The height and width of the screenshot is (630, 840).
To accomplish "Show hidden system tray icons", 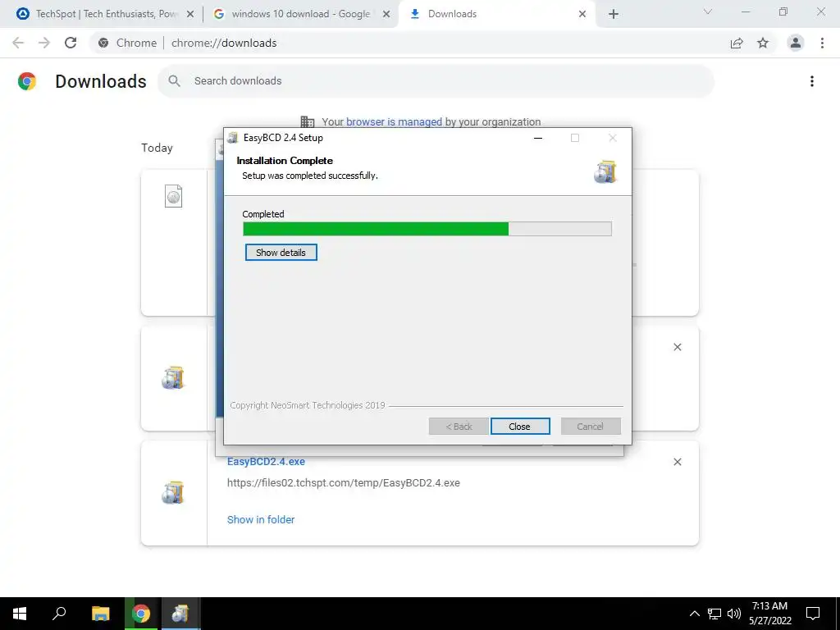I will pos(694,614).
